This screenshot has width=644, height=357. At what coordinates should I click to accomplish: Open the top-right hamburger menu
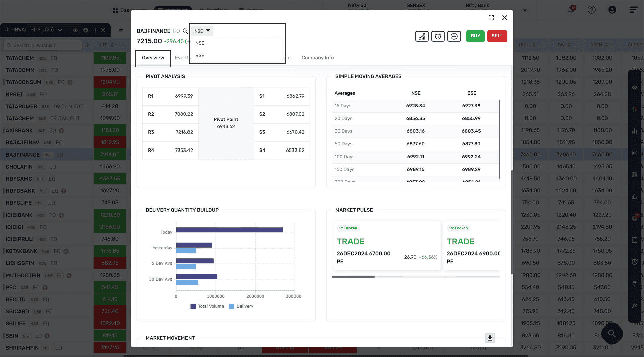(633, 10)
